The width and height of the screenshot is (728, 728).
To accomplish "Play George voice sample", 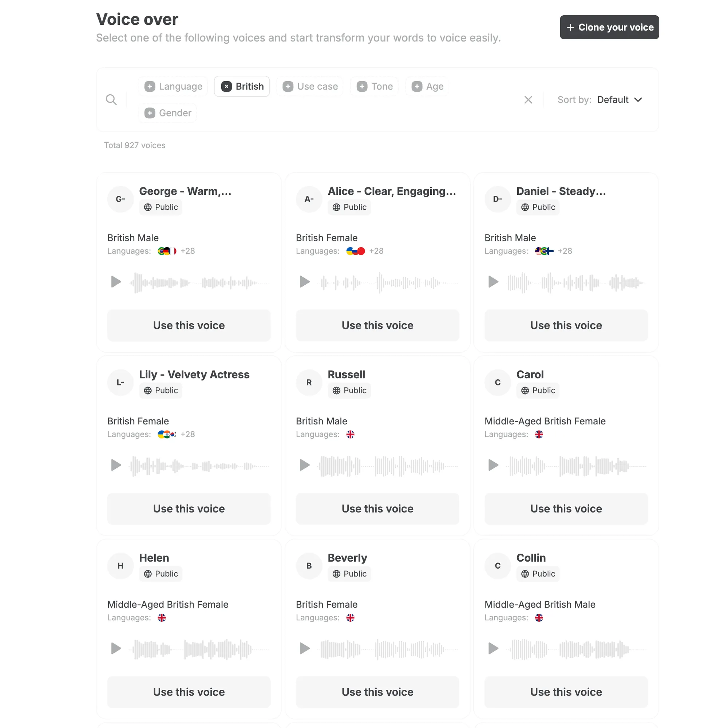I will coord(116,281).
